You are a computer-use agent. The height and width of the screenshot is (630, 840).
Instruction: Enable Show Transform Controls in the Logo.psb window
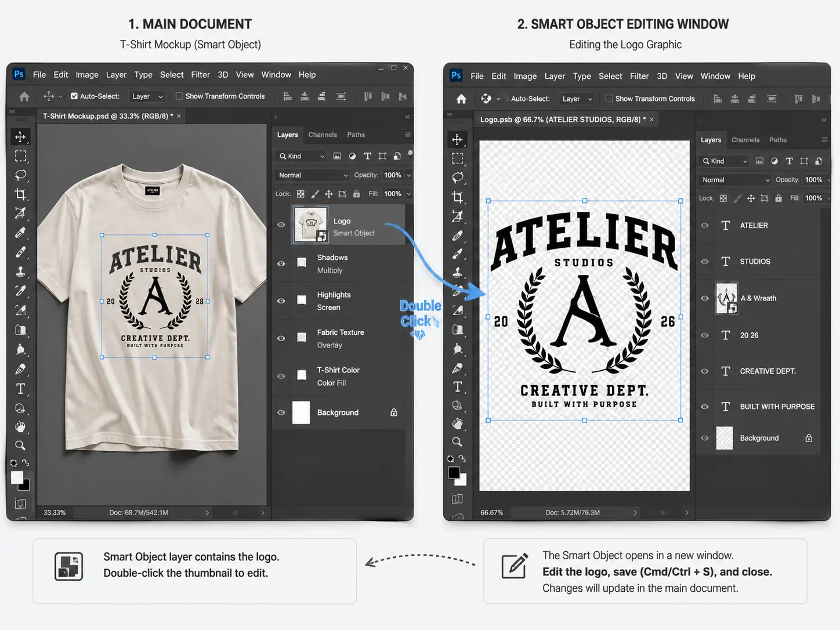[609, 99]
